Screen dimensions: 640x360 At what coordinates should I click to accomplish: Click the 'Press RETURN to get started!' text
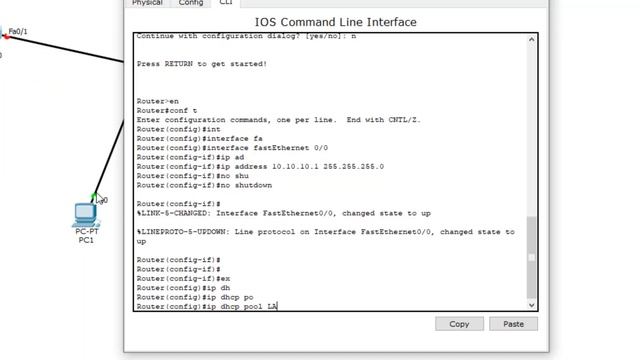click(202, 64)
